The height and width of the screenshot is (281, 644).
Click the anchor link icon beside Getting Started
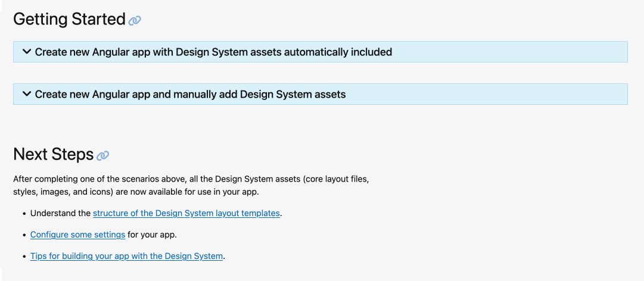135,20
